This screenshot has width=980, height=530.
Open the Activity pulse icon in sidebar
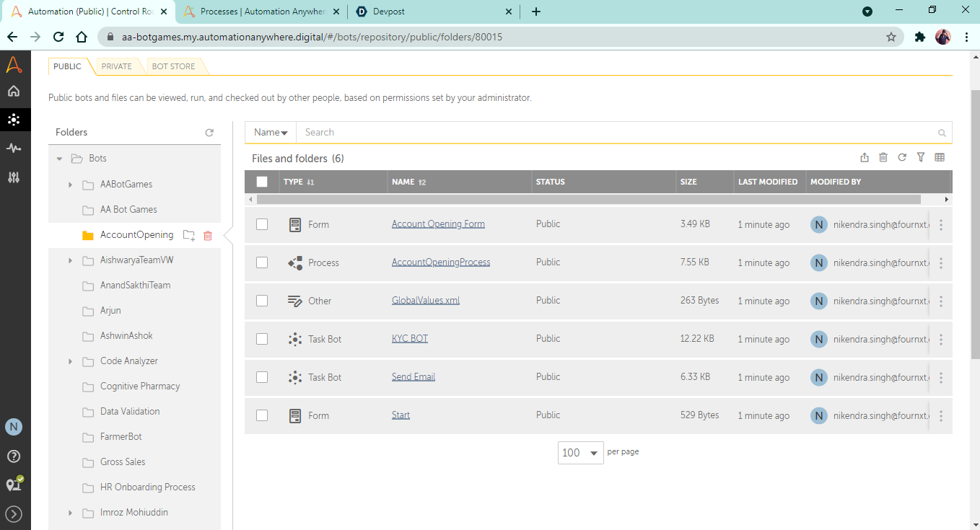[x=14, y=148]
